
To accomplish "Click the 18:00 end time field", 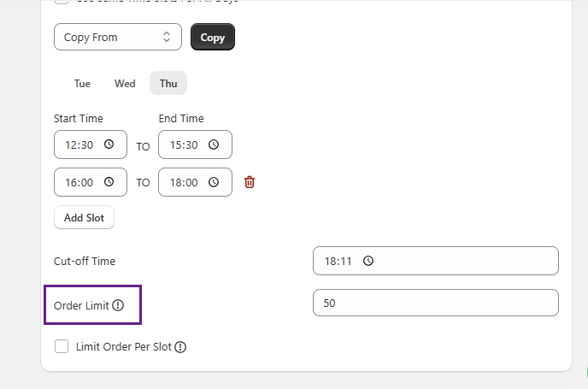I will click(x=185, y=182).
